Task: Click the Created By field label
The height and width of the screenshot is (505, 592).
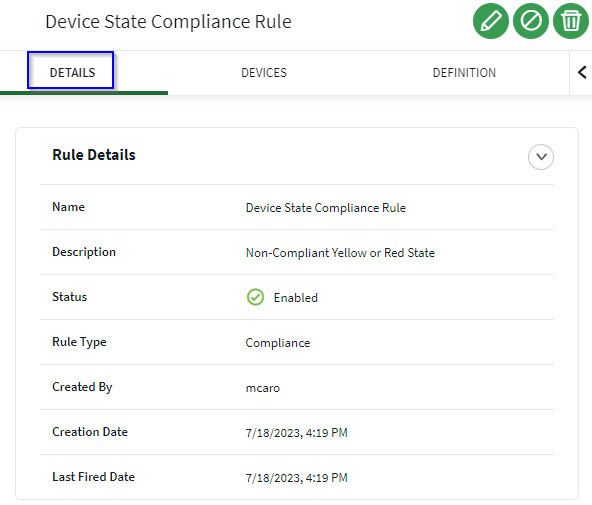Action: pyautogui.click(x=82, y=387)
